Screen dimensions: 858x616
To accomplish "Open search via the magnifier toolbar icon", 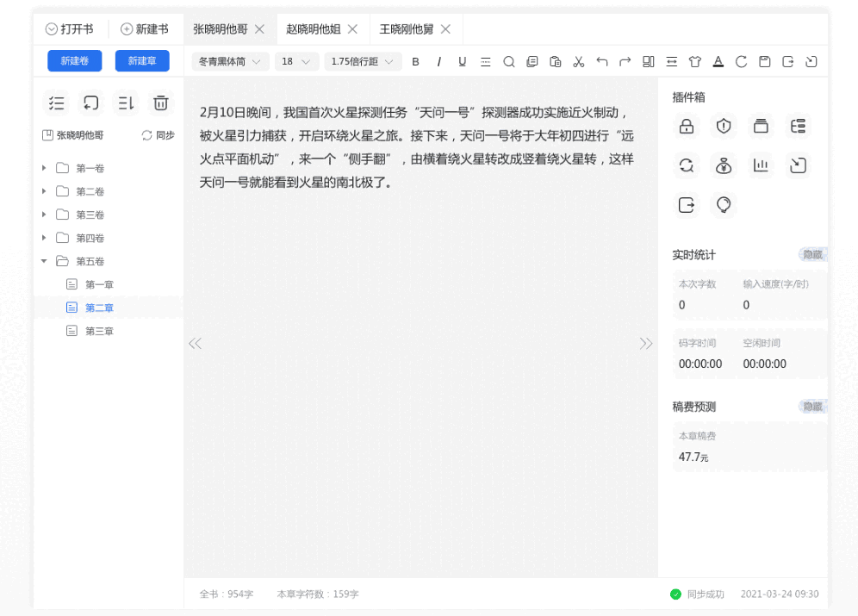I will [509, 61].
